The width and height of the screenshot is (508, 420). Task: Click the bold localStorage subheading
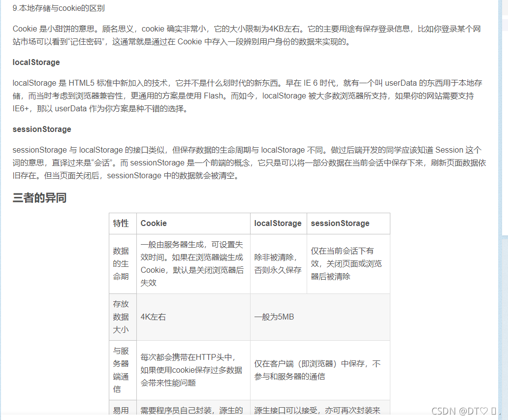point(36,62)
